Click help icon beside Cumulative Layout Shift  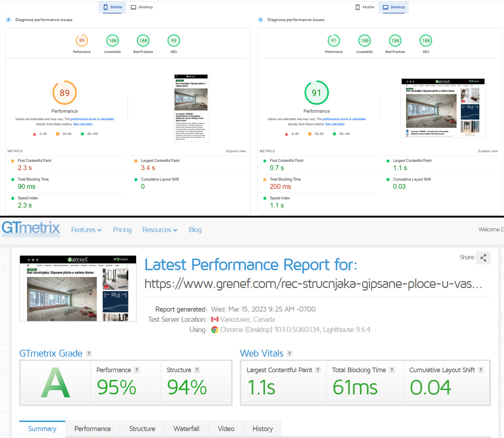pos(481,370)
